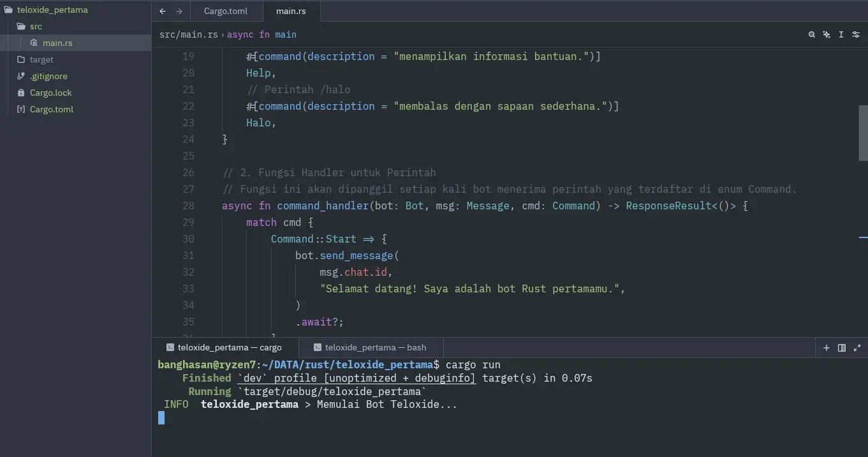Click the go back arrow

coord(163,11)
